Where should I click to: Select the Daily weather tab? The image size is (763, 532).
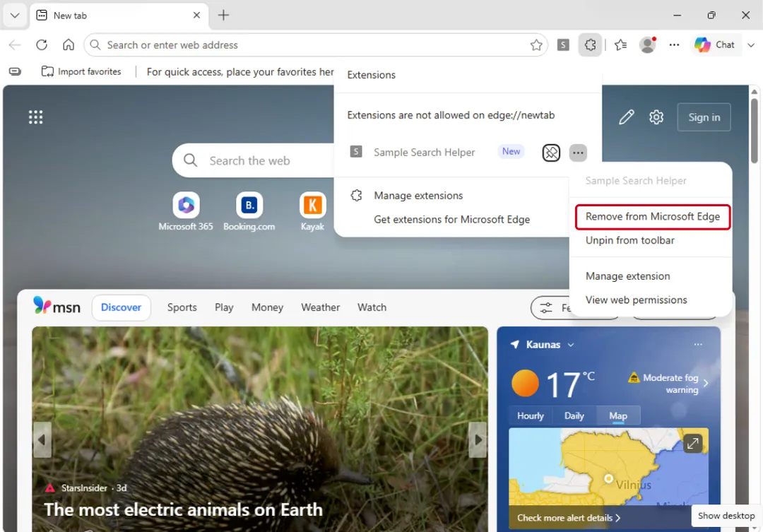(x=574, y=415)
